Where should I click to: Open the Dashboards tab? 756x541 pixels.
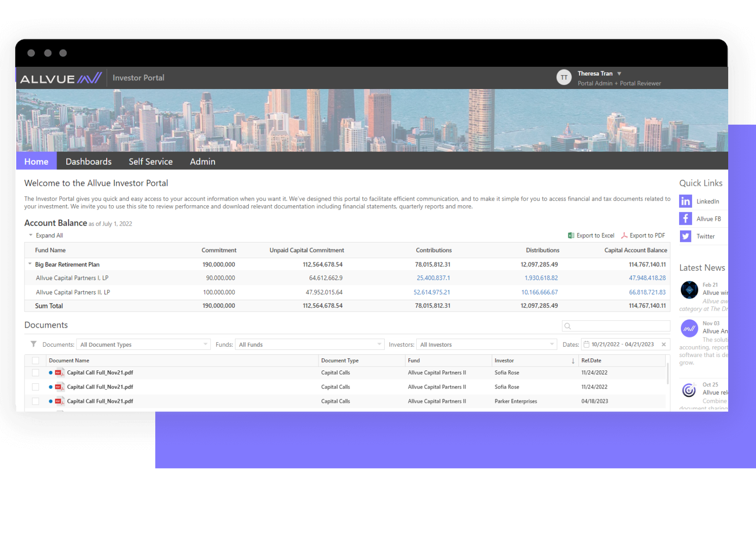tap(89, 161)
